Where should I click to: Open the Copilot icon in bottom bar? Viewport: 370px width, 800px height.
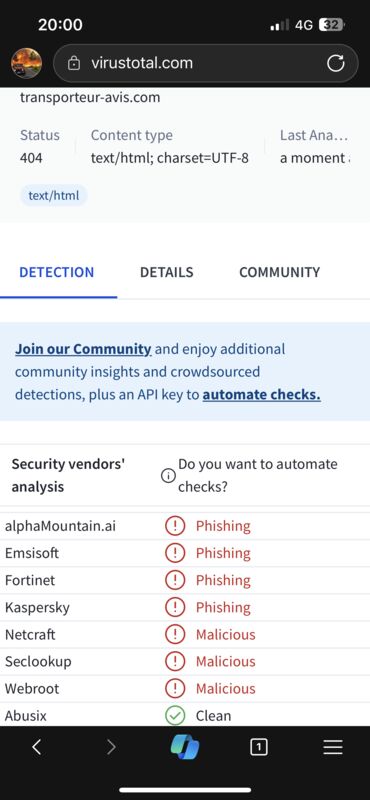click(185, 748)
